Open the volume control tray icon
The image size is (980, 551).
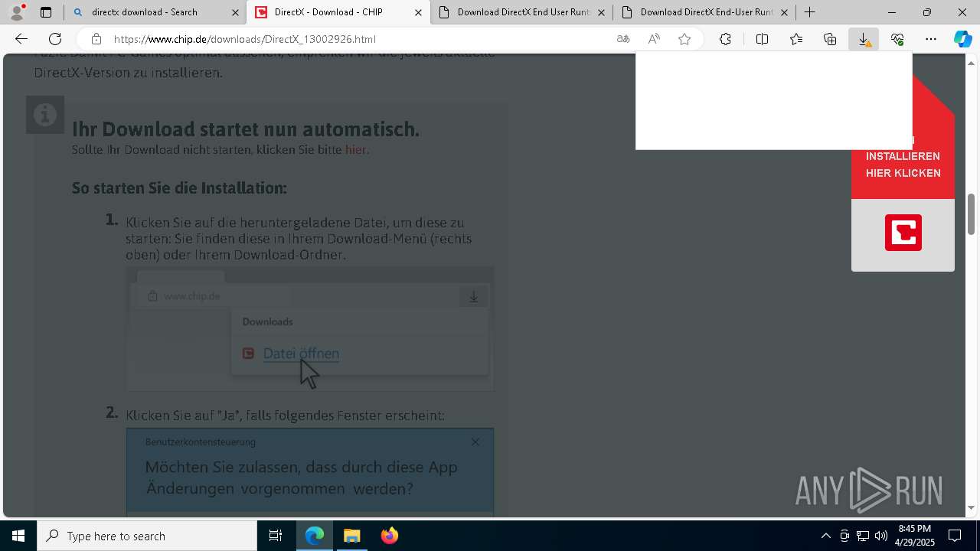pos(881,536)
